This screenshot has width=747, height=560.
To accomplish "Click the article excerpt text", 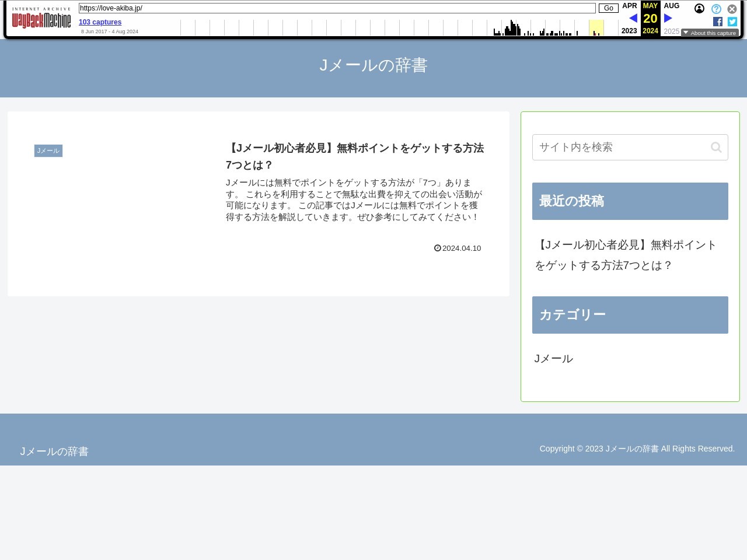I will 354,200.
